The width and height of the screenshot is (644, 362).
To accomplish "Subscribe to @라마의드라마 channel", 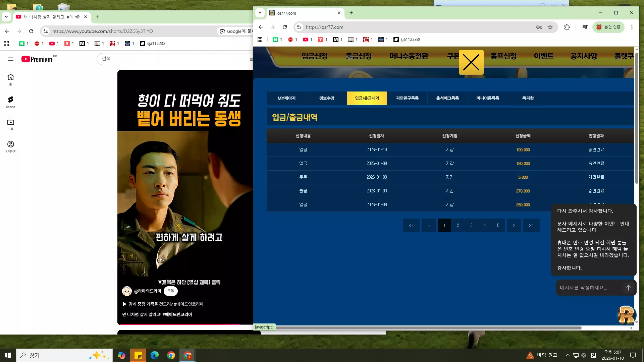I will [x=171, y=291].
